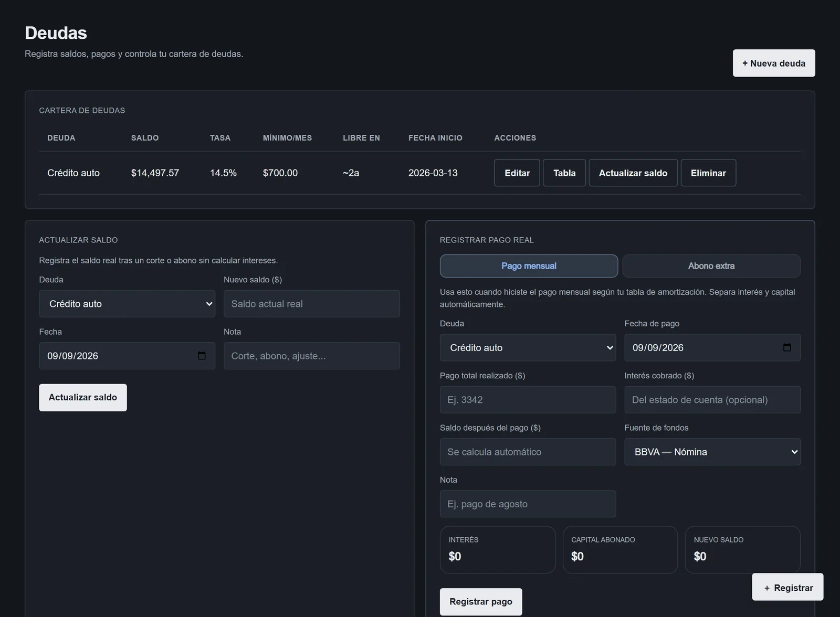840x617 pixels.
Task: Click the CAPITAL ABONADO summary card
Action: point(620,550)
